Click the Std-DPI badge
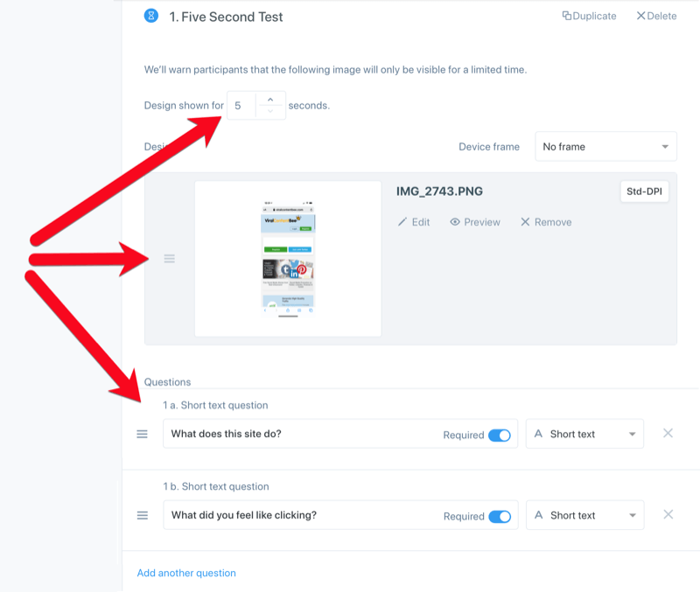700x592 pixels. coord(645,192)
